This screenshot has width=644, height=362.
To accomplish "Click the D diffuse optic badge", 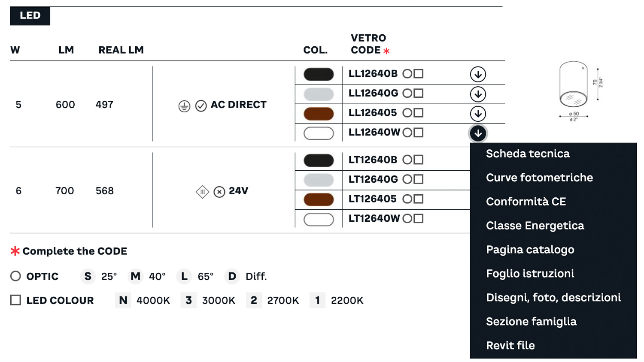I will 232,277.
